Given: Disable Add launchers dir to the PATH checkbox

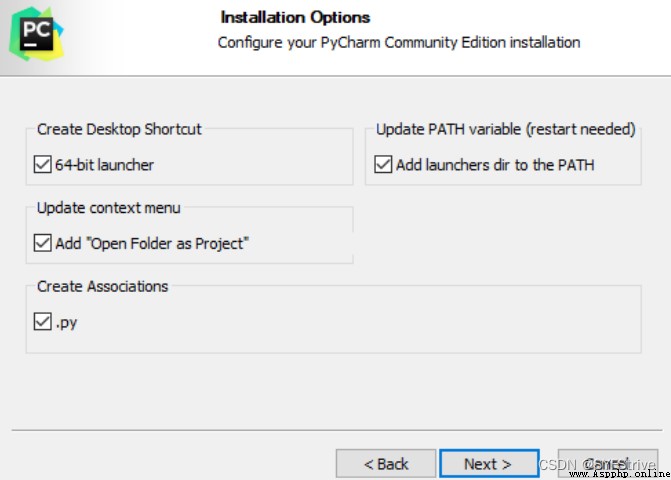Looking at the screenshot, I should pos(383,164).
